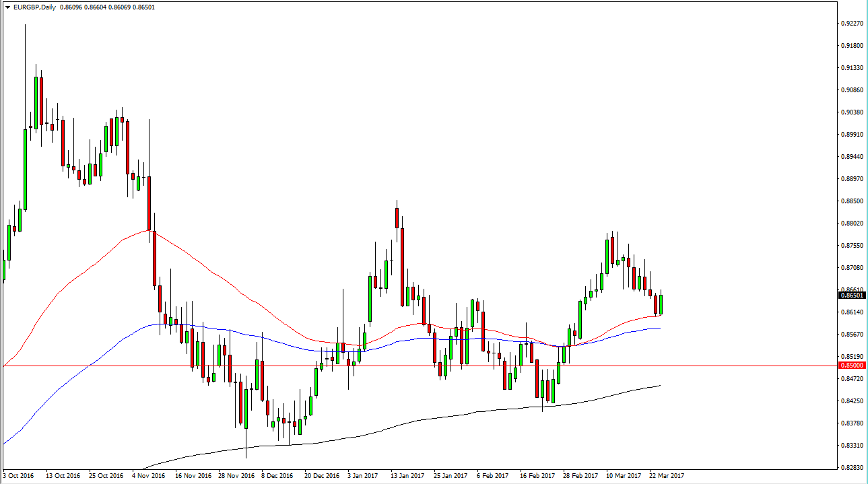Click the 13 Jan 2017 date label
The image size is (868, 484).
(x=408, y=475)
